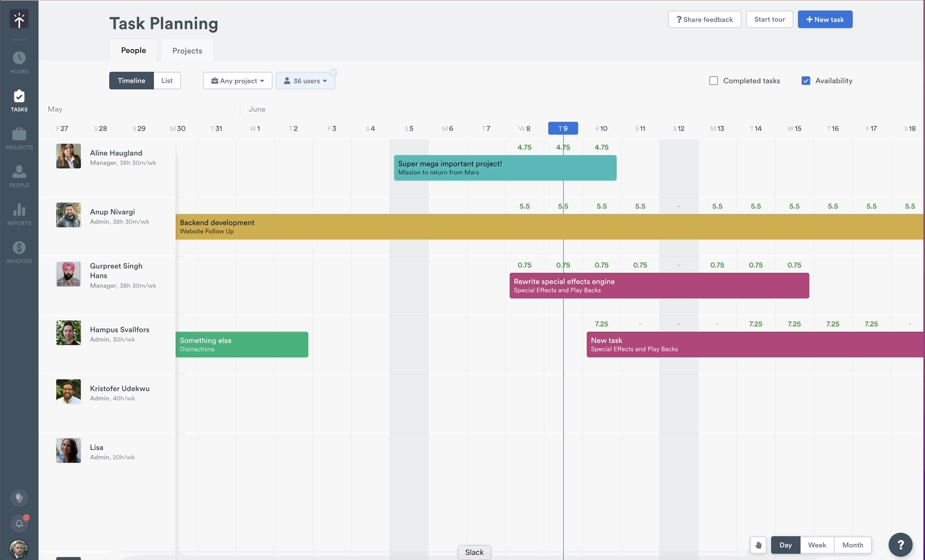Expand the 36 users selector
Screen dimensions: 925x560
pos(305,80)
